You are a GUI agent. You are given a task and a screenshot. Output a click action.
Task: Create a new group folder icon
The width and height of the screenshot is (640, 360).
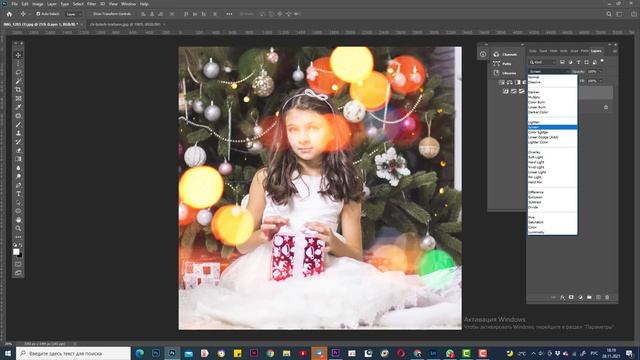click(589, 298)
